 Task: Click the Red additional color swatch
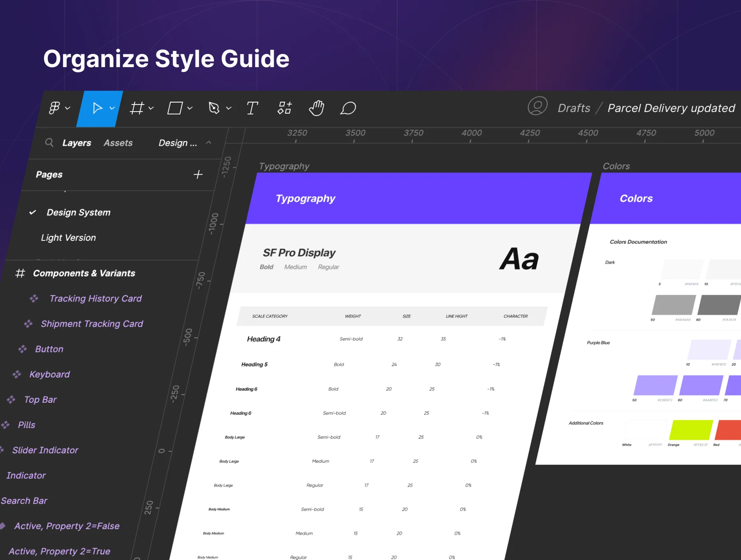[x=728, y=430]
